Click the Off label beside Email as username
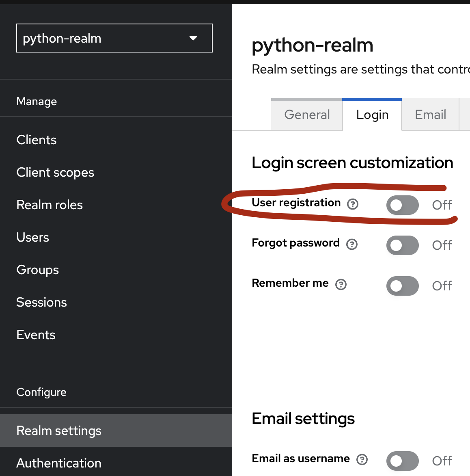 pos(442,461)
